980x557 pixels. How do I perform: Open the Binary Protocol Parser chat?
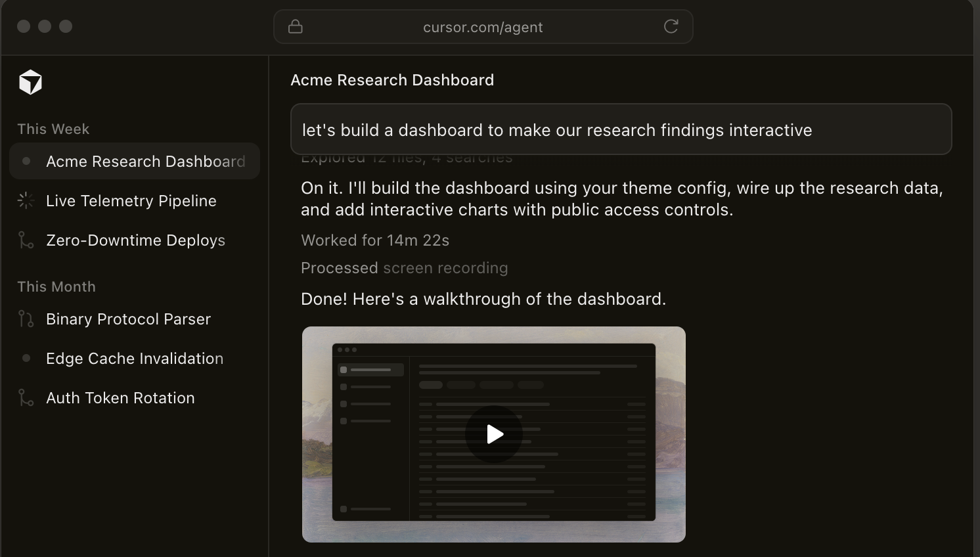(128, 319)
